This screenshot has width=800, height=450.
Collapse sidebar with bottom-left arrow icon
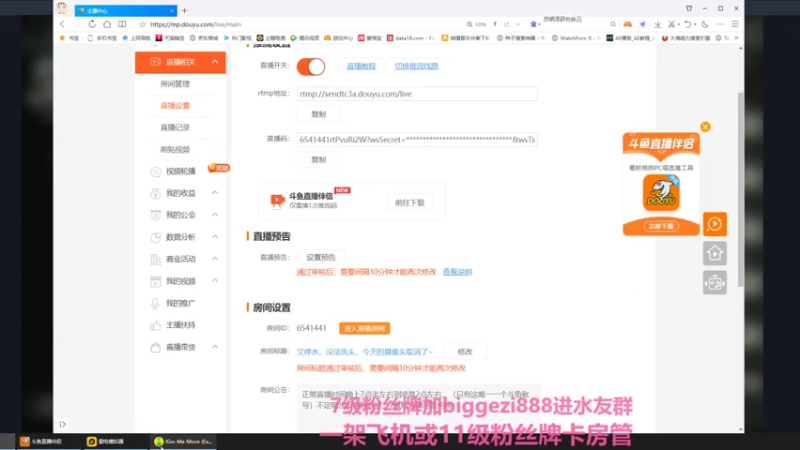[x=62, y=424]
